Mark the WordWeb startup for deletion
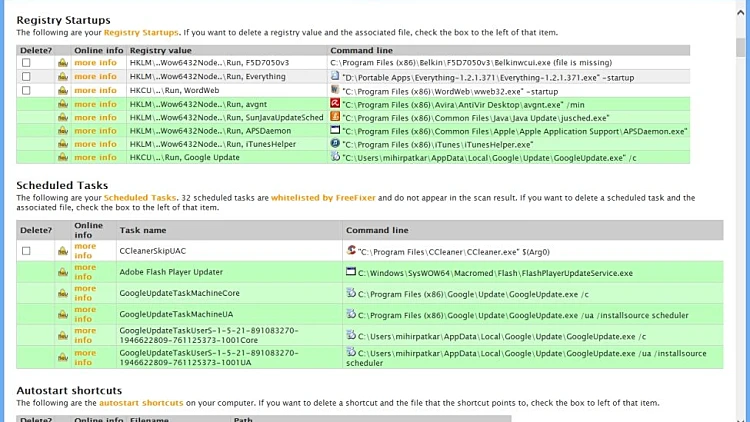 click(26, 90)
